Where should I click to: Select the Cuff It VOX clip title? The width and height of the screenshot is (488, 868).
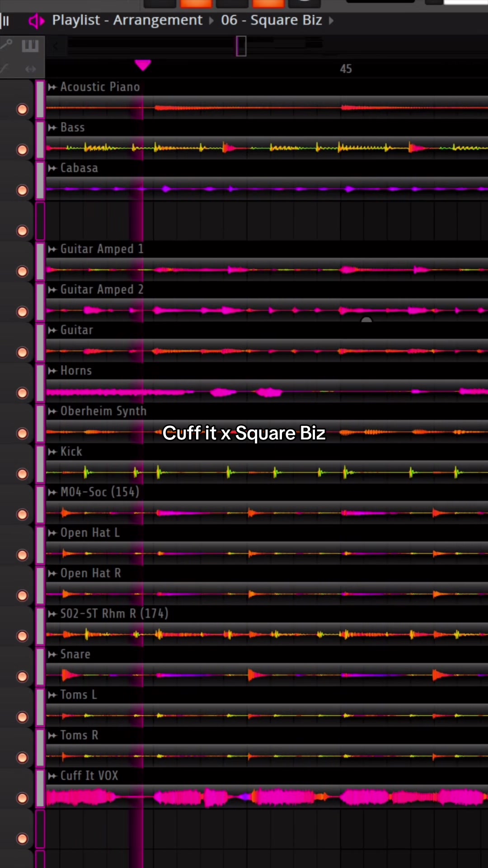(89, 775)
